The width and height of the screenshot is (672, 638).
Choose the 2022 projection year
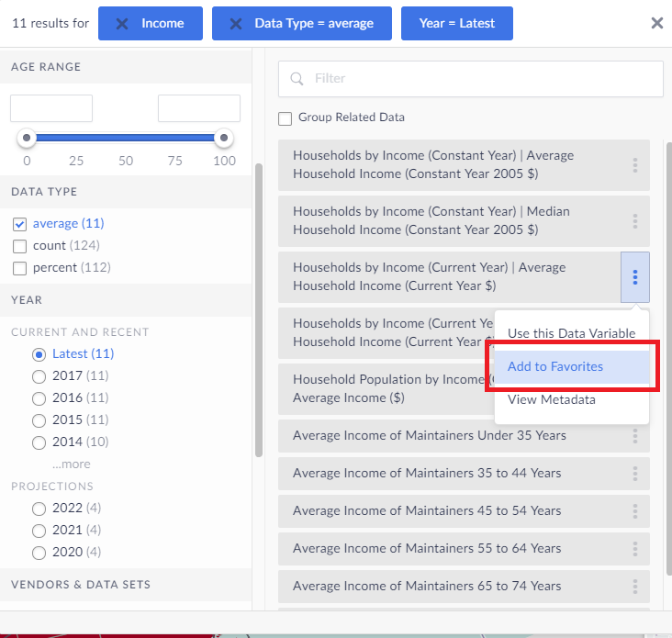point(39,508)
